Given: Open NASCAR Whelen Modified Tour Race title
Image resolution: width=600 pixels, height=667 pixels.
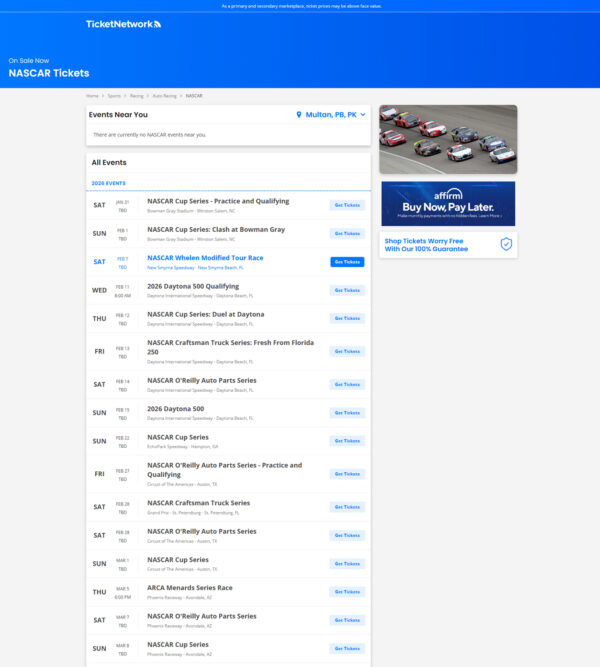Looking at the screenshot, I should pyautogui.click(x=205, y=258).
